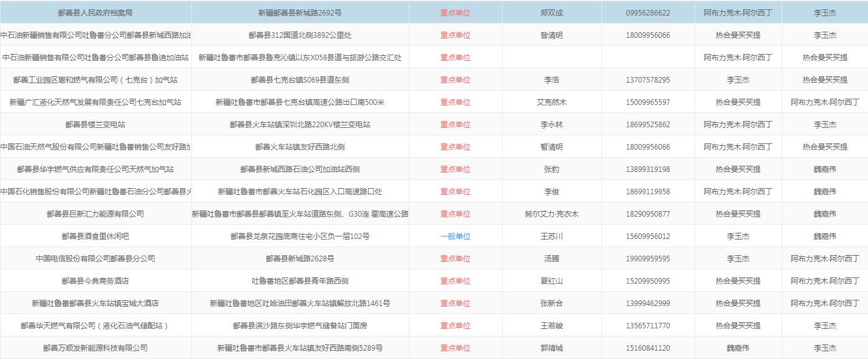Click phone number 19909959595

647,259
